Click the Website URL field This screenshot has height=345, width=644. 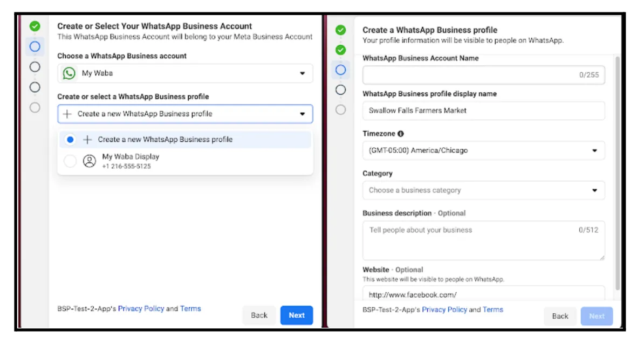pyautogui.click(x=483, y=294)
